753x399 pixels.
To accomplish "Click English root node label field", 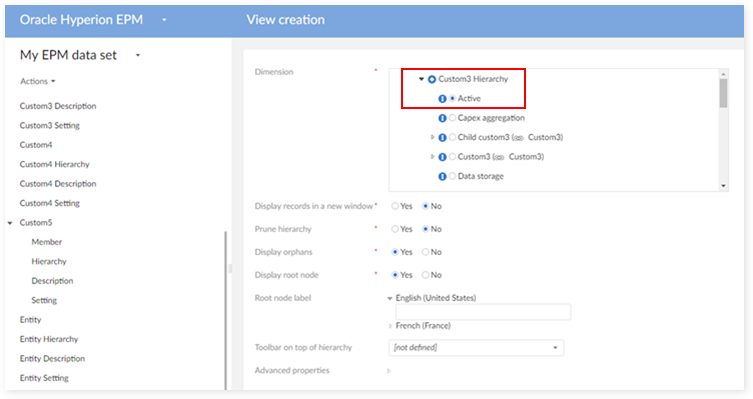I will tap(483, 312).
